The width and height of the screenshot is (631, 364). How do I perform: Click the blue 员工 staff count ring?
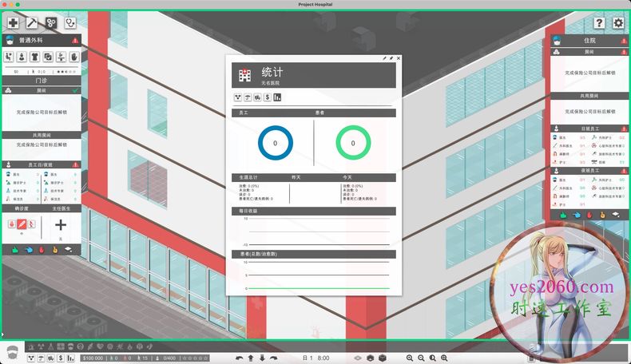[x=275, y=143]
